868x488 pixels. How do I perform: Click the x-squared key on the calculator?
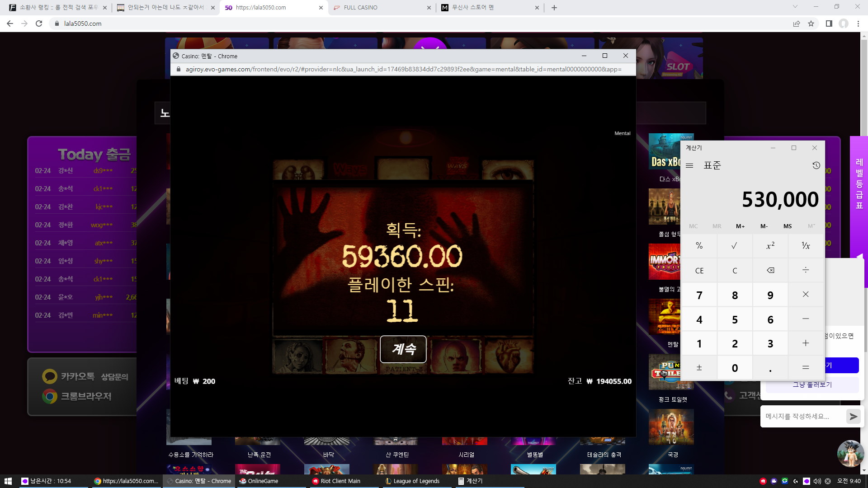770,246
